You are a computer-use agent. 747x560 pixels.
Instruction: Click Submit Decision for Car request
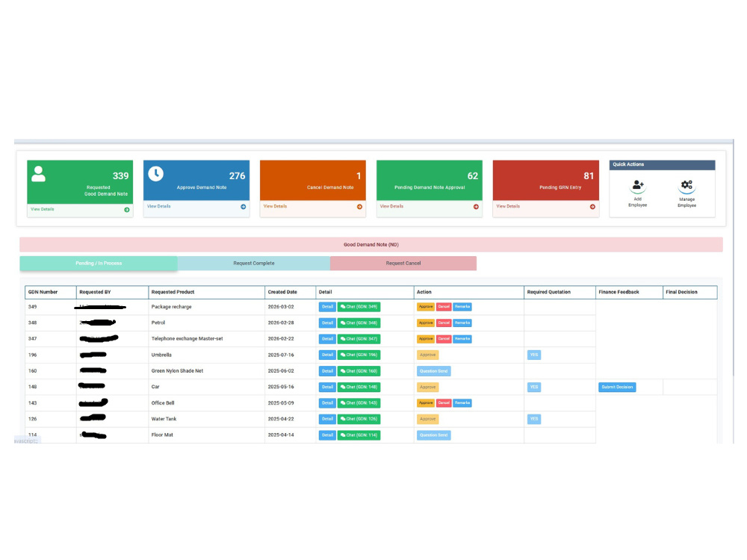617,387
